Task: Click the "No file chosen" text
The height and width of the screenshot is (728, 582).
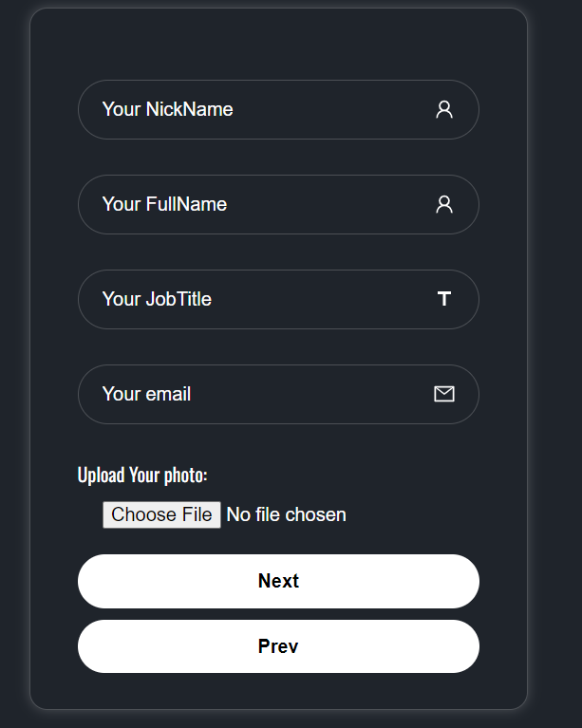Action: coord(286,514)
